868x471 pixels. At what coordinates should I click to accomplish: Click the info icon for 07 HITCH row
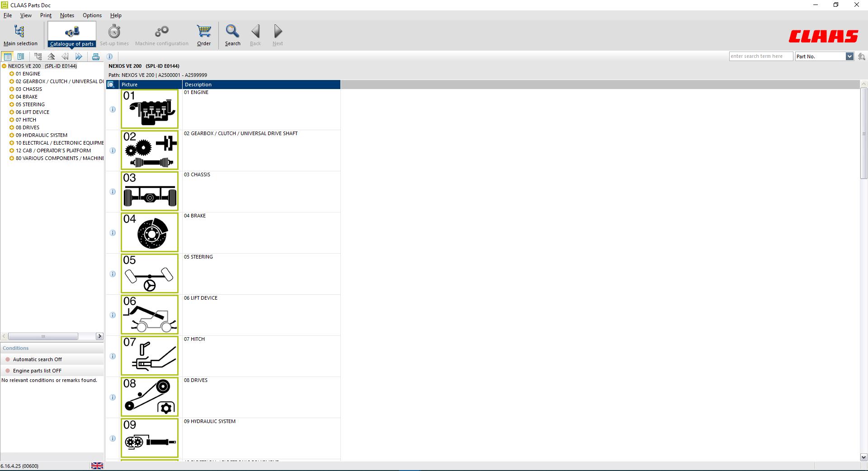pyautogui.click(x=113, y=356)
